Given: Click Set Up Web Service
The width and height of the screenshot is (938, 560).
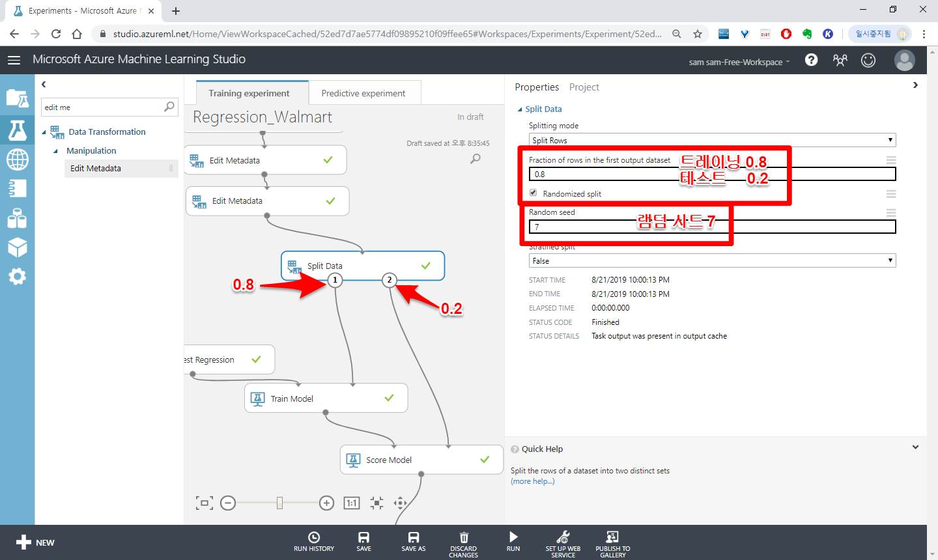Looking at the screenshot, I should tap(563, 544).
